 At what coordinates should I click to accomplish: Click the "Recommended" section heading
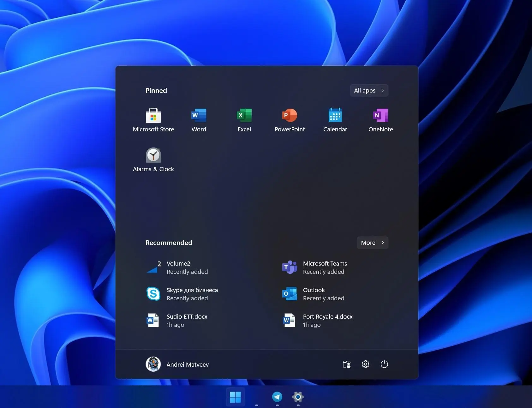[169, 243]
